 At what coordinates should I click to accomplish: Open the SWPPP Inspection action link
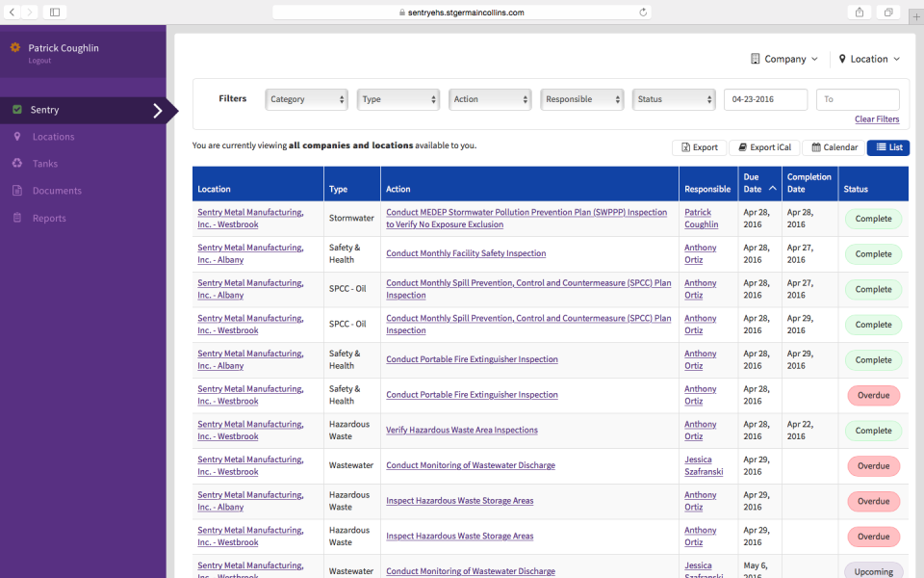tap(526, 219)
